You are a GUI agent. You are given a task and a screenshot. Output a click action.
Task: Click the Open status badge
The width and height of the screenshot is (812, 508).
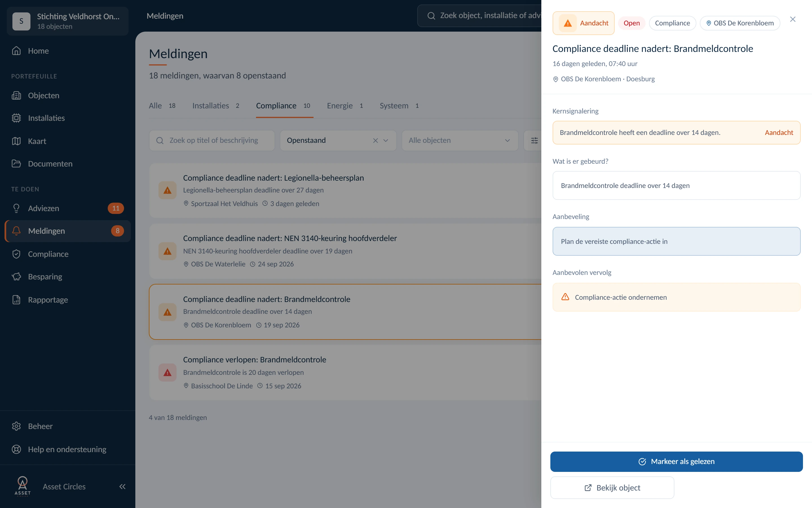pos(632,23)
